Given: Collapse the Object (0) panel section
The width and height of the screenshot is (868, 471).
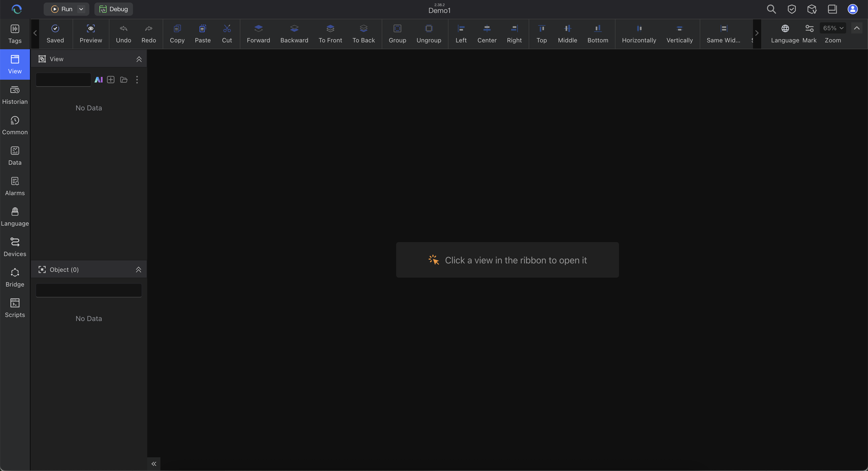Looking at the screenshot, I should point(139,270).
